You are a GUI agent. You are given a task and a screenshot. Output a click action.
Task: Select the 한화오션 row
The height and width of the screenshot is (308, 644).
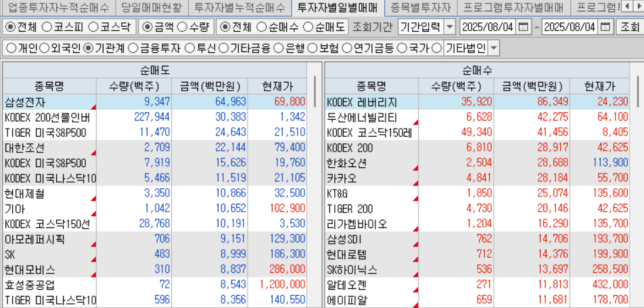pos(478,163)
